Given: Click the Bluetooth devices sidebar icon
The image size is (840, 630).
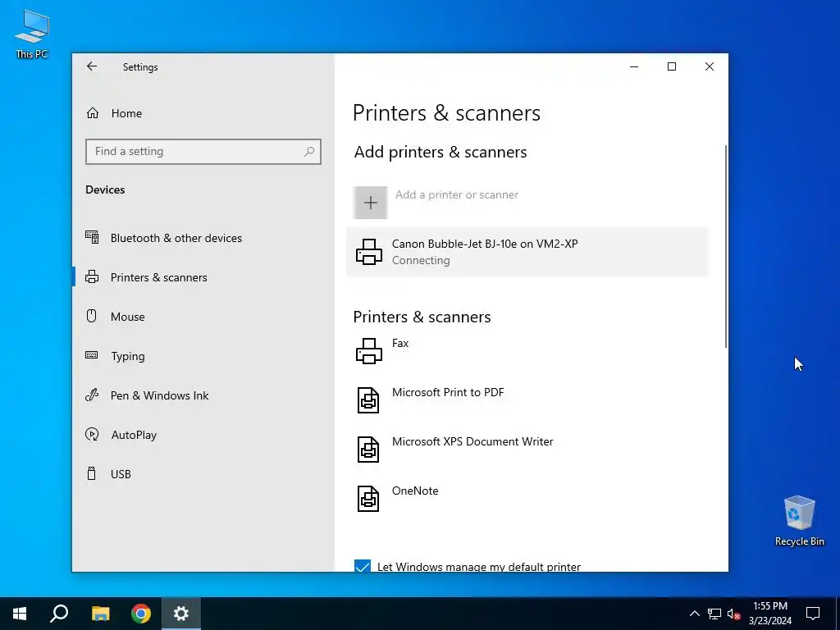Looking at the screenshot, I should 92,237.
